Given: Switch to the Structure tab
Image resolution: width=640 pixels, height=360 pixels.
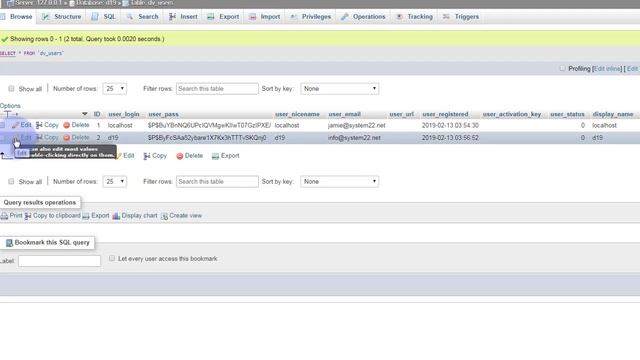Looking at the screenshot, I should [62, 17].
